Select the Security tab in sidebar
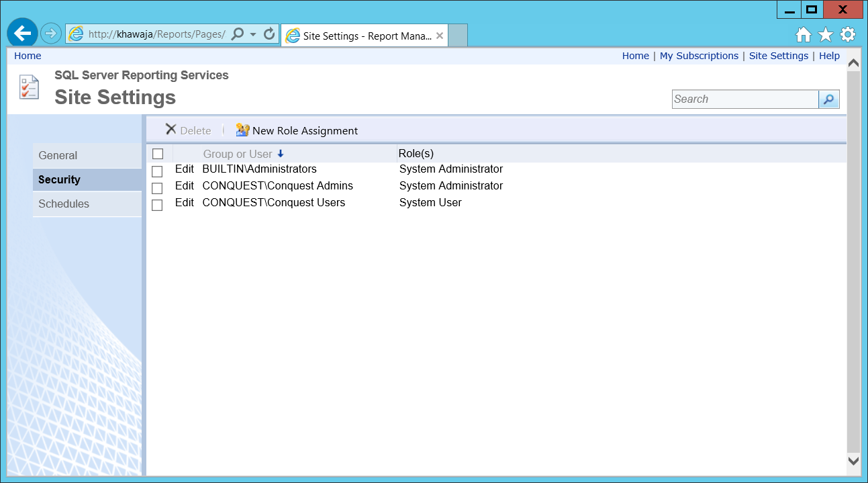This screenshot has width=868, height=483. pyautogui.click(x=87, y=180)
